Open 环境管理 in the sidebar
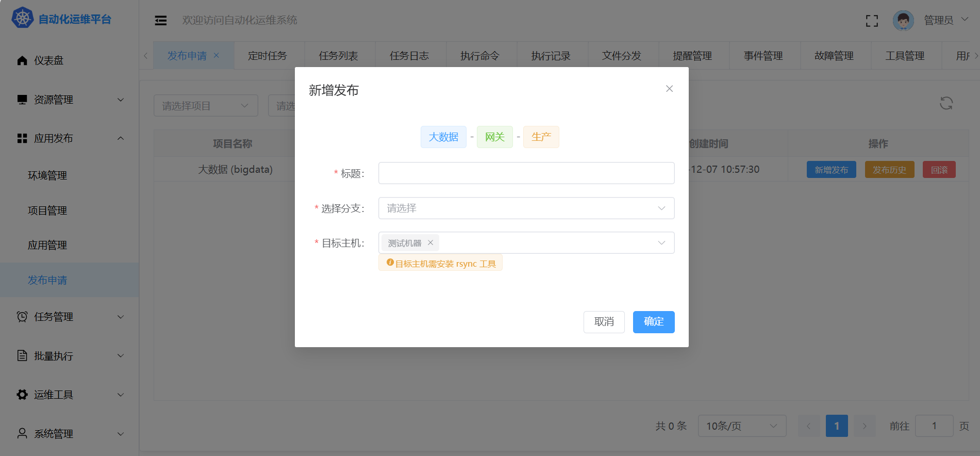 coord(47,175)
